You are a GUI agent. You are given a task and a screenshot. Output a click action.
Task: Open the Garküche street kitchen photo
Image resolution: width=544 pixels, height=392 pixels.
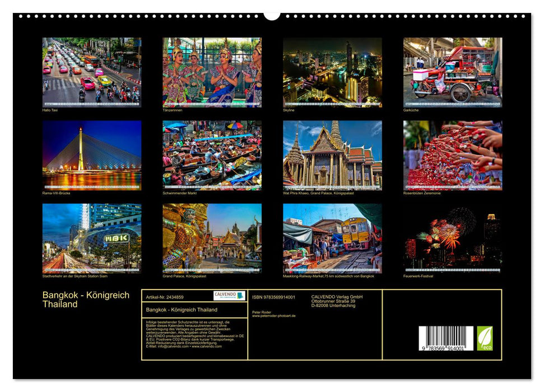click(x=453, y=72)
